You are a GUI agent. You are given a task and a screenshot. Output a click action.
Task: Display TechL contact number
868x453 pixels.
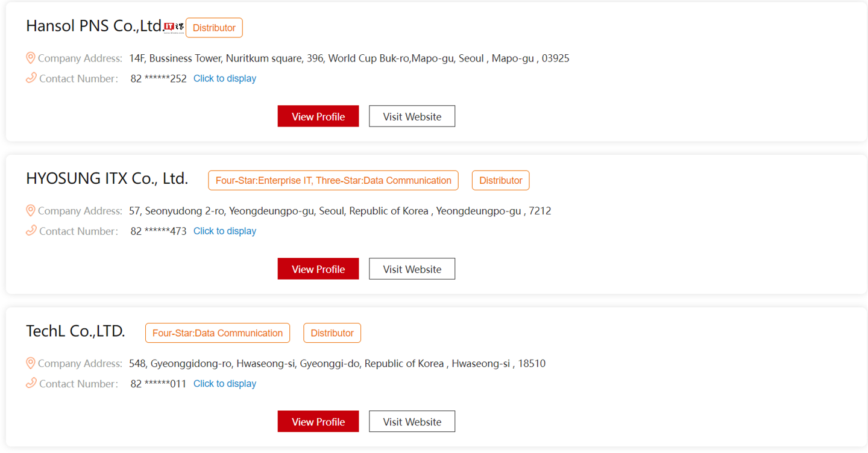pos(225,383)
